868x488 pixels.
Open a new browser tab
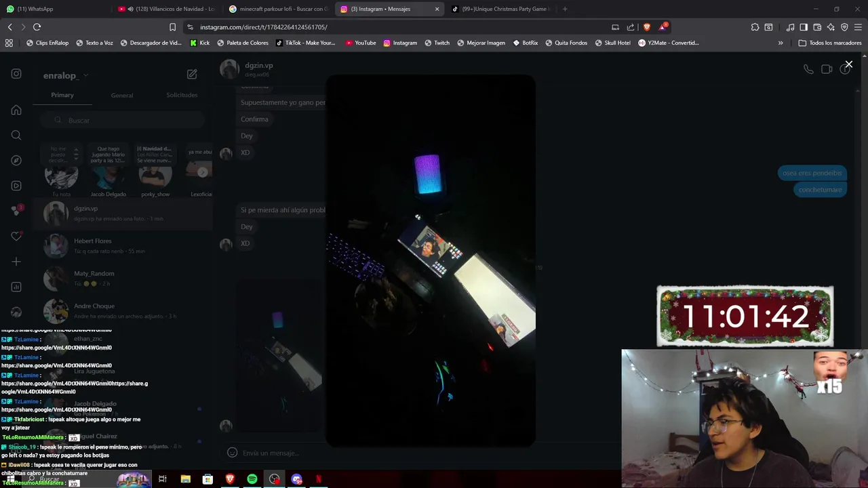[x=565, y=9]
